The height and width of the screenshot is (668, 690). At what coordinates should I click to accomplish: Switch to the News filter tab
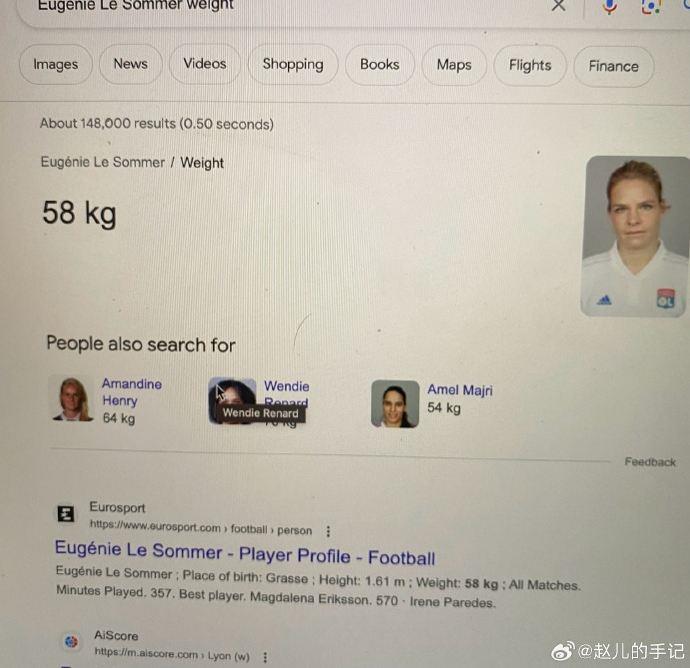131,64
